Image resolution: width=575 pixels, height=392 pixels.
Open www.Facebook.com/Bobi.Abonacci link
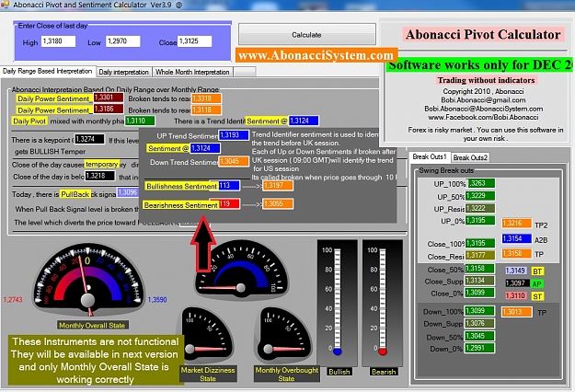pyautogui.click(x=483, y=118)
